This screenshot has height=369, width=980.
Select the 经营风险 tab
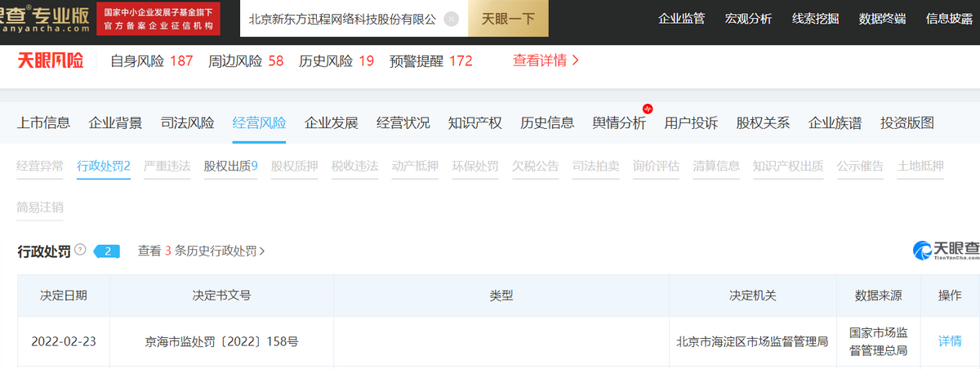[260, 122]
